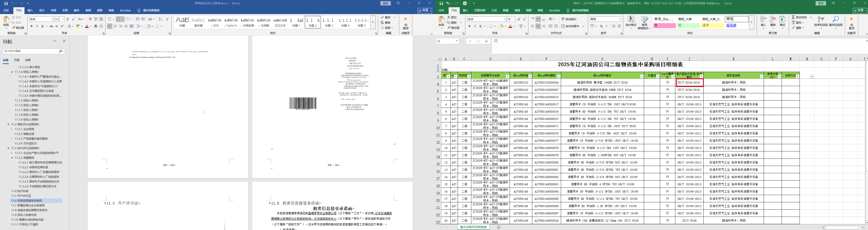Save the Excel workbook from quick access
868x230 pixels.
(x=441, y=3)
